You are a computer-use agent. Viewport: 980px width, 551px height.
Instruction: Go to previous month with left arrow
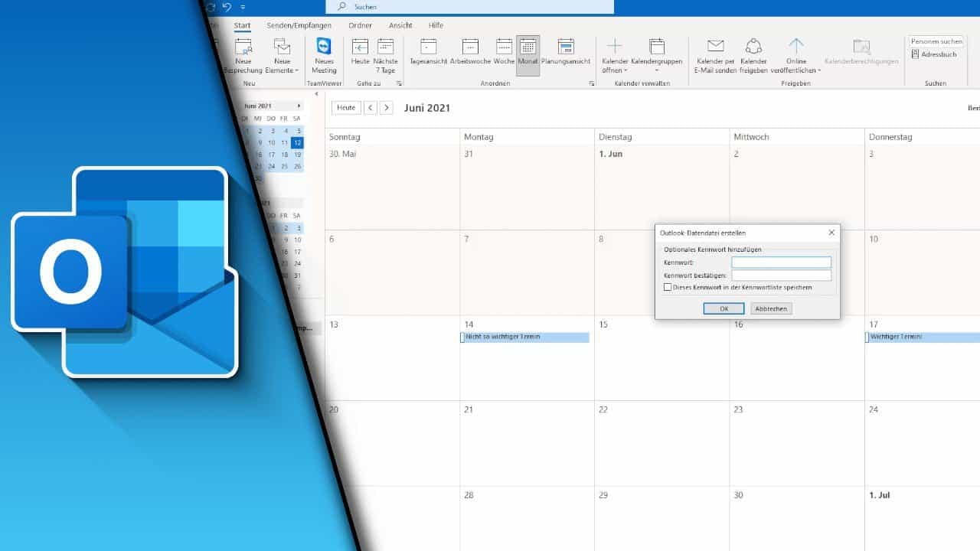click(371, 108)
